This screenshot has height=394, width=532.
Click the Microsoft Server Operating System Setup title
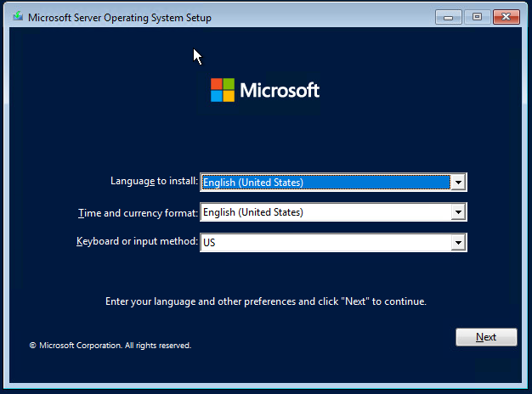pos(120,18)
